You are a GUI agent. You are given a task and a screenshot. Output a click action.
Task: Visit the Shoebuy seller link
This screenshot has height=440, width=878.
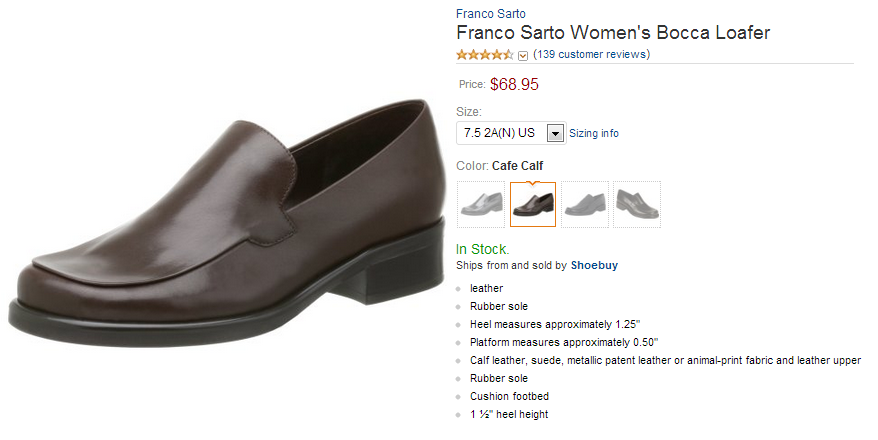pos(594,265)
